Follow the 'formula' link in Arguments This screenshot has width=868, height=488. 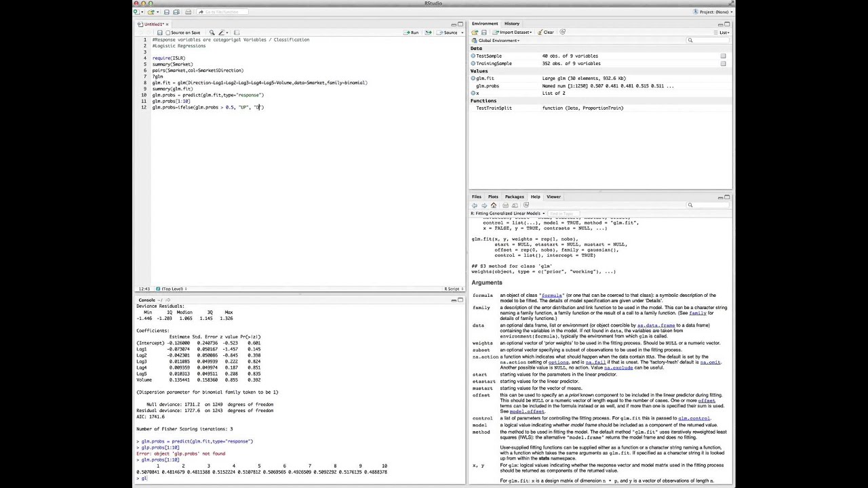552,296
